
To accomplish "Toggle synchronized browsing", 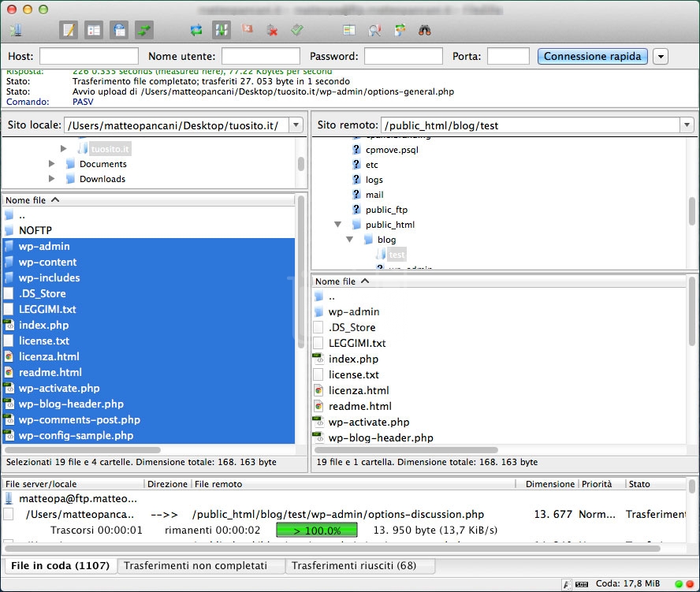I will pos(400,31).
